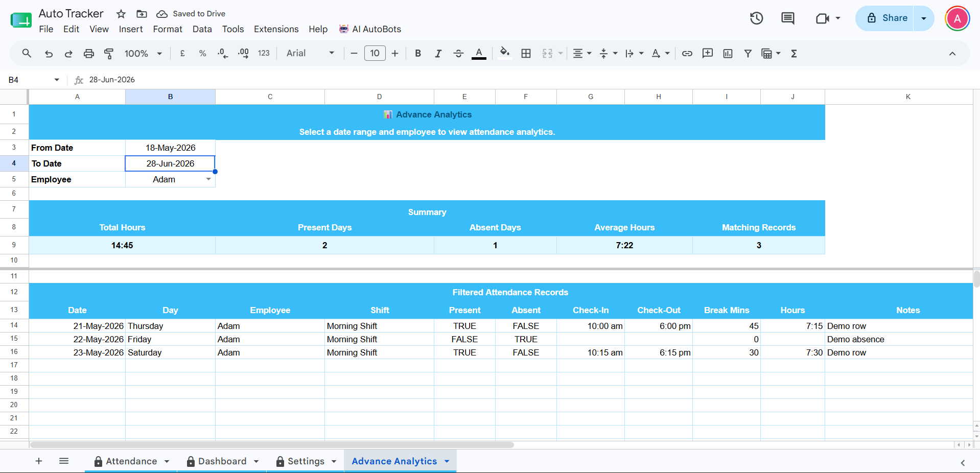Open merge cells dropdown arrow

(x=561, y=53)
